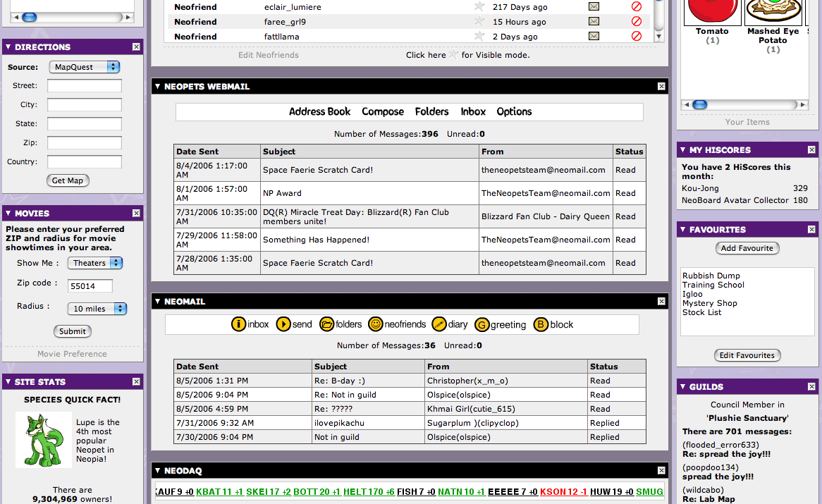Screen dimensions: 822x504
Task: Click the Add Favourite button
Action: point(747,248)
